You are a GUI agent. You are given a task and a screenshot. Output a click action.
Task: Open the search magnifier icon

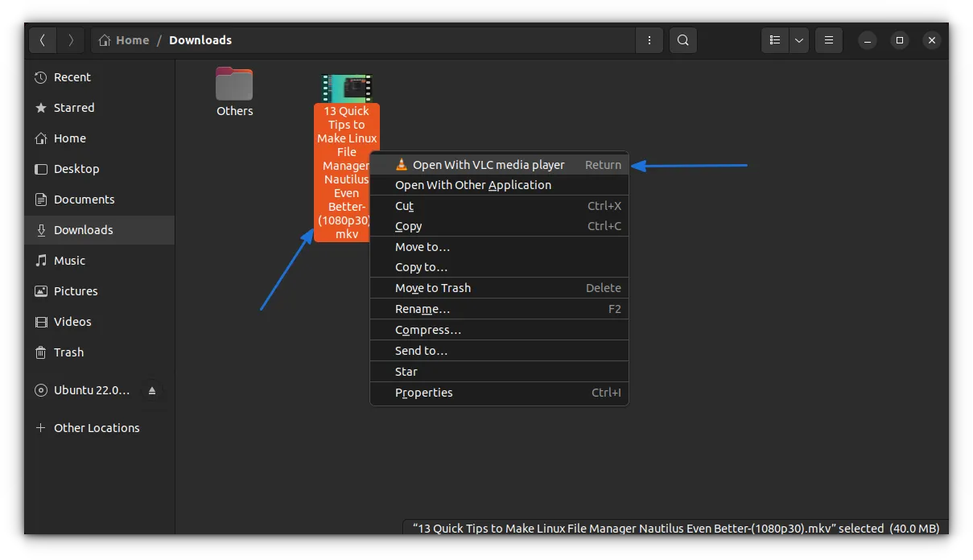[682, 40]
